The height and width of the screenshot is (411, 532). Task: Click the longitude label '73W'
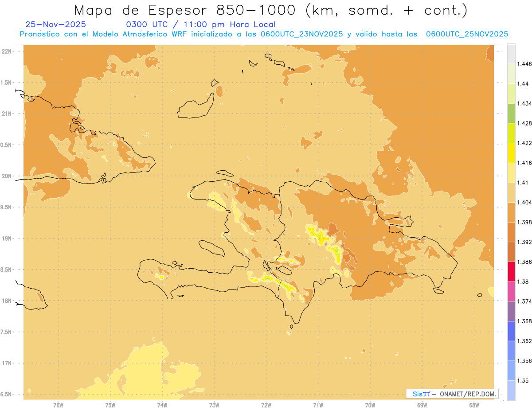[x=214, y=405]
